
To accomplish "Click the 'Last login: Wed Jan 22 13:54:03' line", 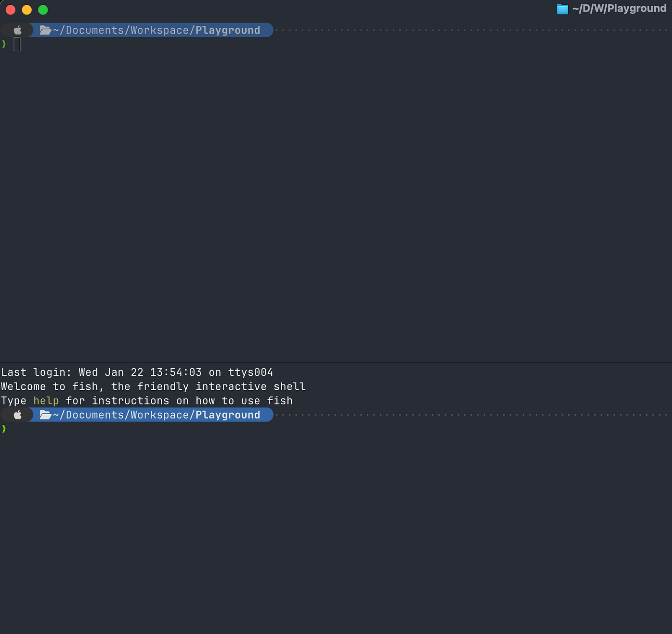I will coord(137,372).
